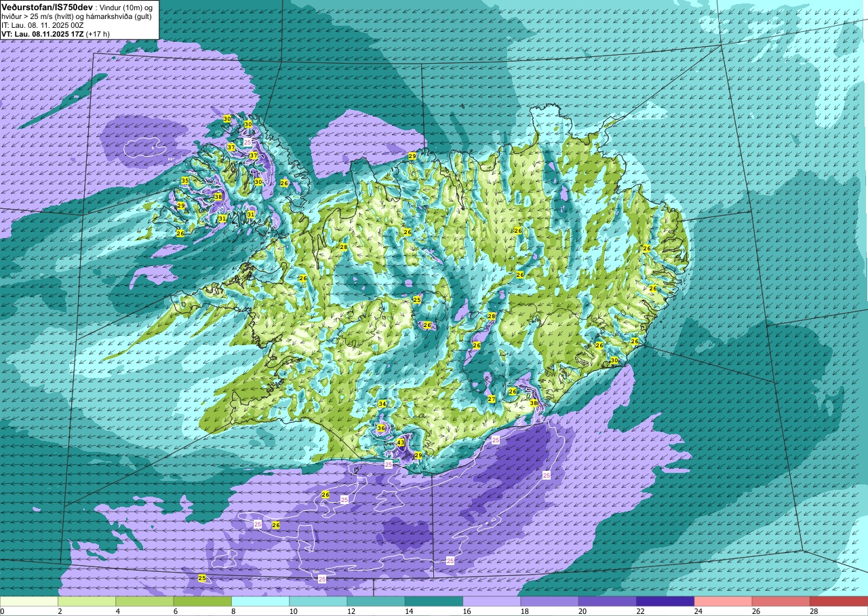Select the yellow gust label 36
This screenshot has width=868, height=616.
pyautogui.click(x=381, y=428)
